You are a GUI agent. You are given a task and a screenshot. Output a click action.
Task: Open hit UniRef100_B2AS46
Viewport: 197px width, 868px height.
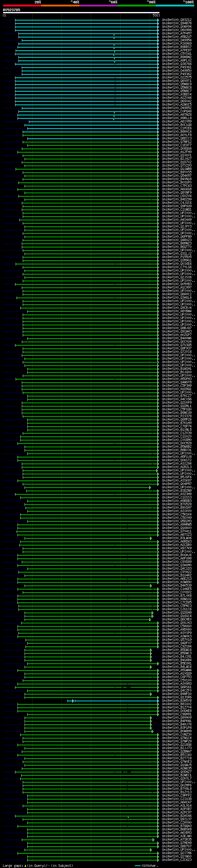tap(177, 816)
